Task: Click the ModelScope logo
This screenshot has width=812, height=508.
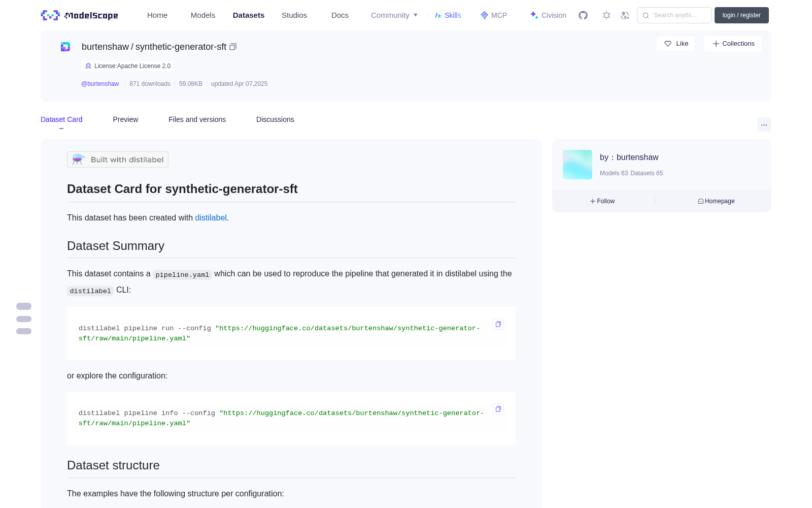Action: click(x=79, y=15)
